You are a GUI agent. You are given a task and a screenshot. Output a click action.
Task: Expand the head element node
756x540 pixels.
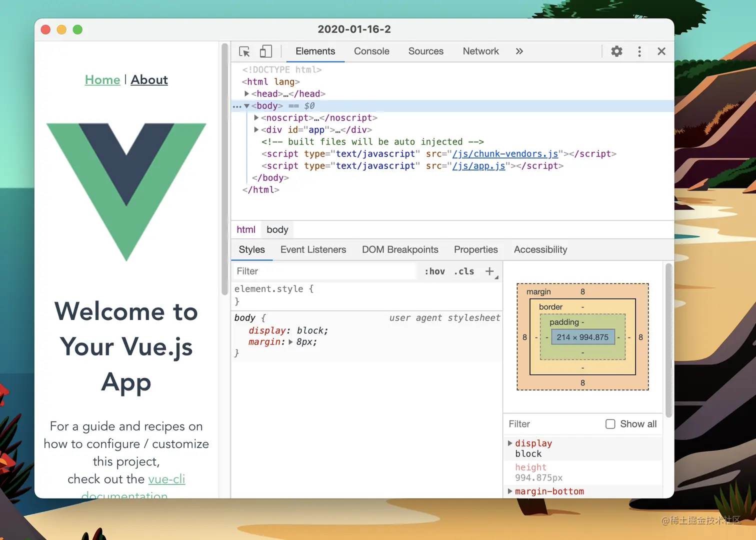(x=247, y=93)
